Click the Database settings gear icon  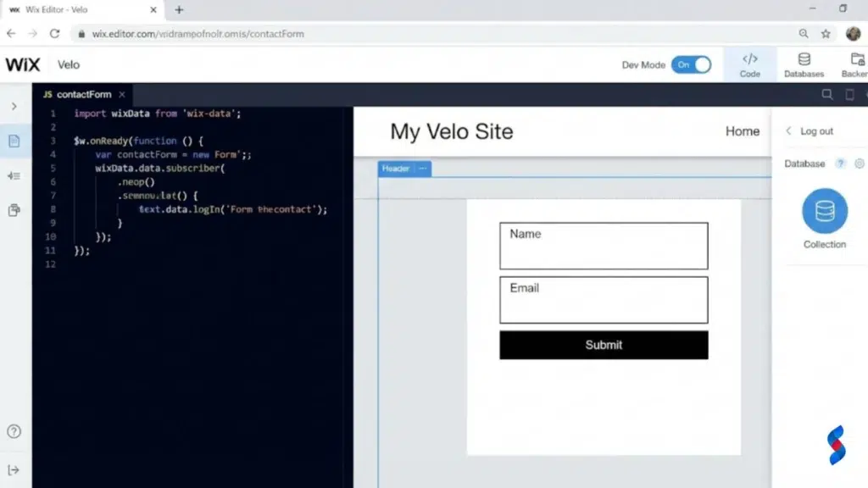[x=860, y=164]
